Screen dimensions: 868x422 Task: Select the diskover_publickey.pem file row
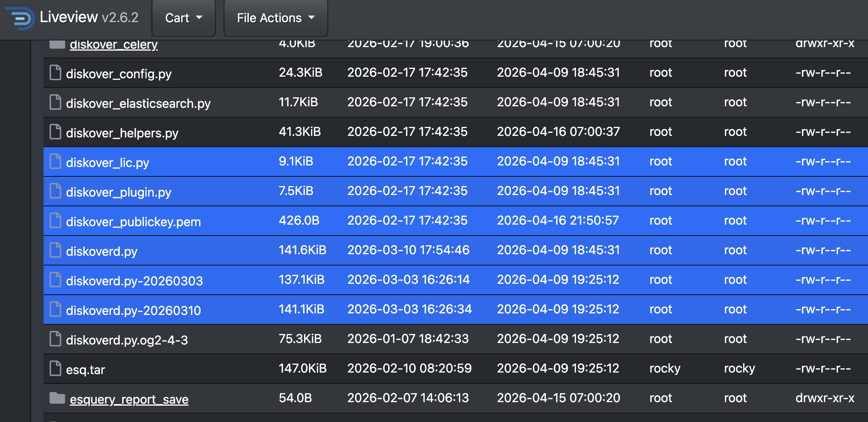click(x=456, y=221)
